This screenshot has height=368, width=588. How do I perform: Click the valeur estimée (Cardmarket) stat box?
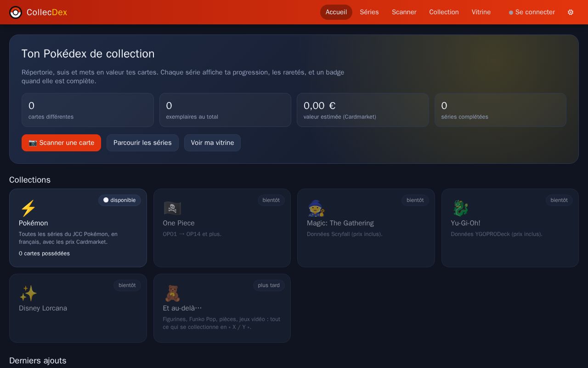point(363,110)
